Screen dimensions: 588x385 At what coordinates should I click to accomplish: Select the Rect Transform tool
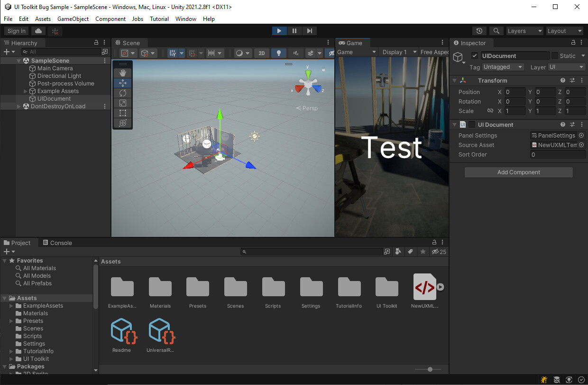click(x=122, y=113)
